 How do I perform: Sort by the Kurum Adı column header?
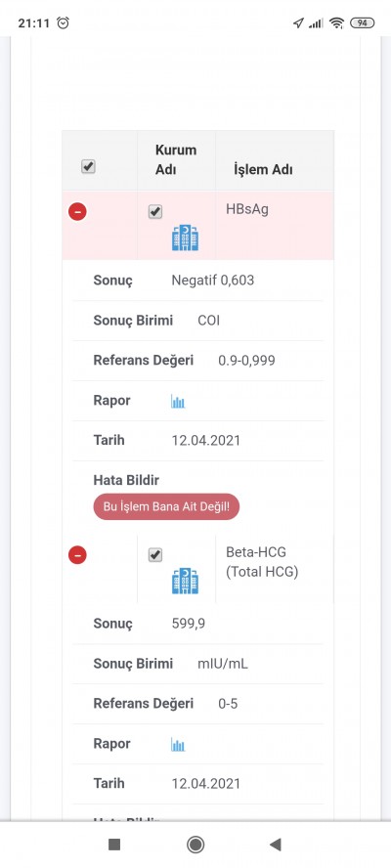click(176, 160)
